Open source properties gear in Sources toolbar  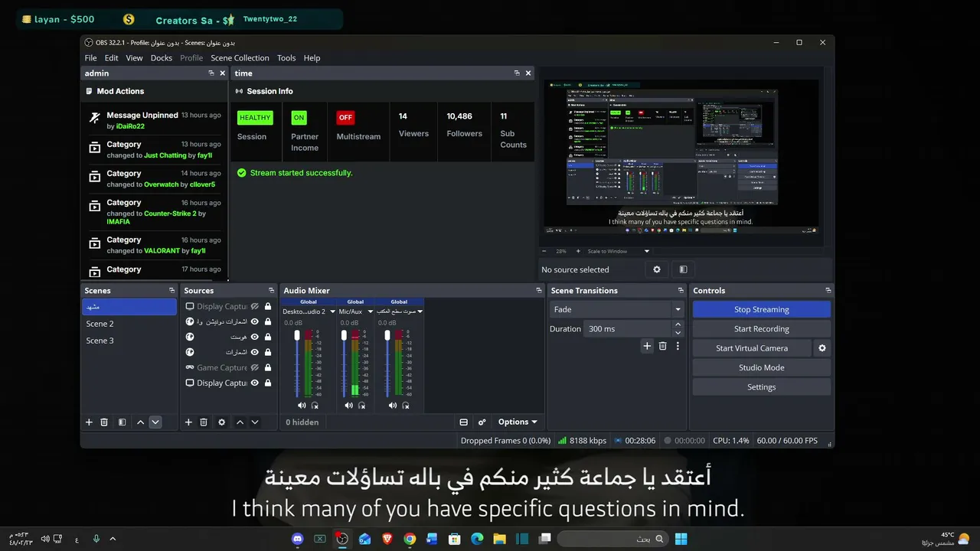(x=222, y=422)
